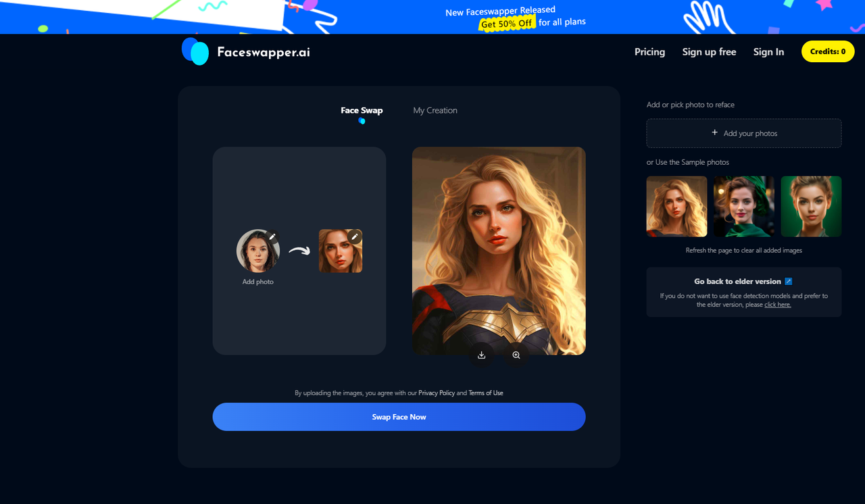Image resolution: width=865 pixels, height=504 pixels.
Task: Click the Faceswapper.ai brand name text
Action: pos(264,52)
